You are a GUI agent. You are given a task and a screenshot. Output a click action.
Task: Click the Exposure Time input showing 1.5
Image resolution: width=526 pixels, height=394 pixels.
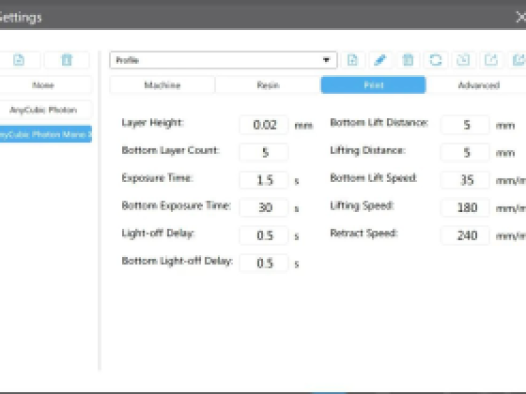(264, 180)
